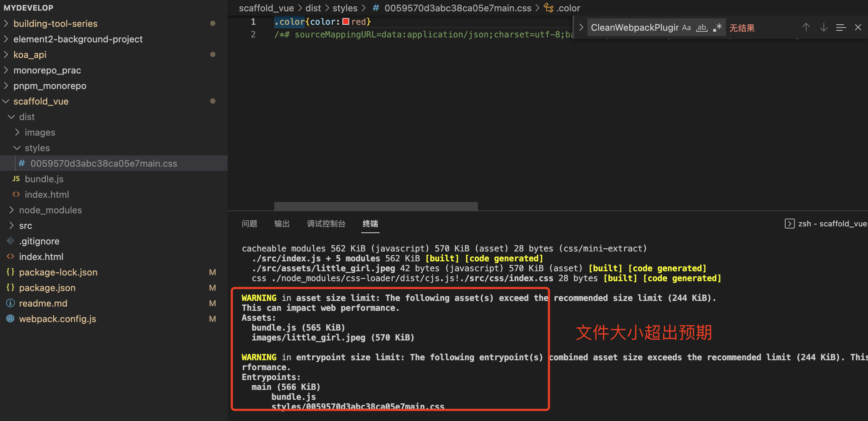Image resolution: width=868 pixels, height=421 pixels.
Task: Click .color symbol icon in breadcrumb
Action: [x=548, y=8]
